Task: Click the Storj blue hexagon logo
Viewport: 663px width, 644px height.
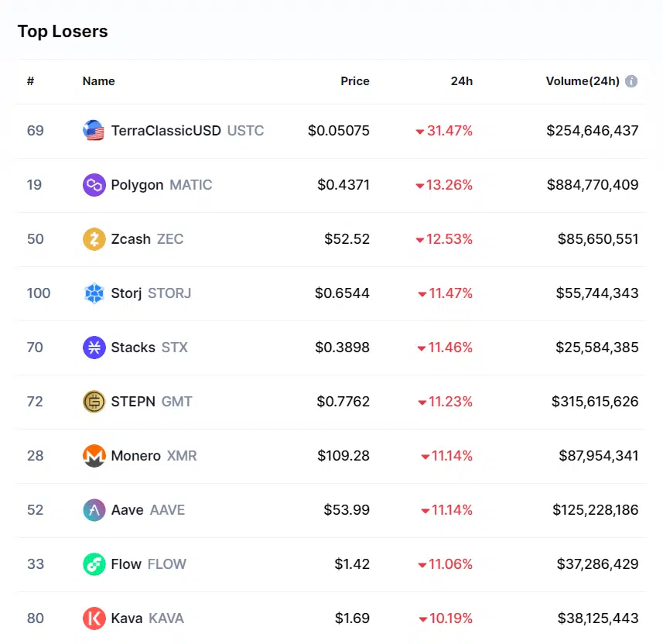Action: point(94,293)
